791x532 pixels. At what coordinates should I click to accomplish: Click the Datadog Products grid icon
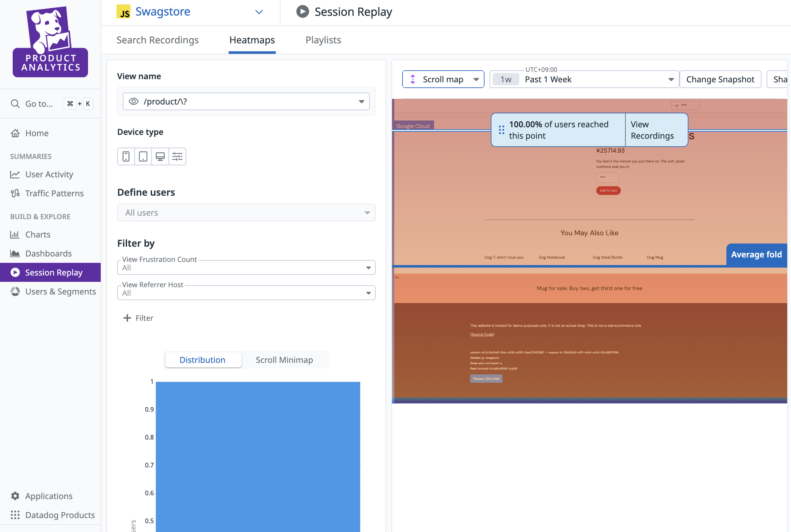click(15, 515)
